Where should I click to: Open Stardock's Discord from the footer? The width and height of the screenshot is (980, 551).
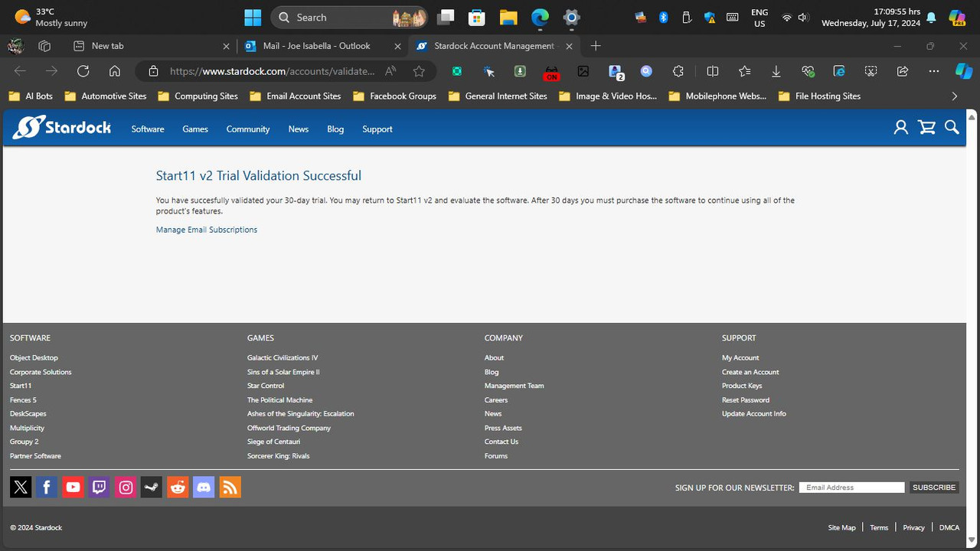coord(204,487)
